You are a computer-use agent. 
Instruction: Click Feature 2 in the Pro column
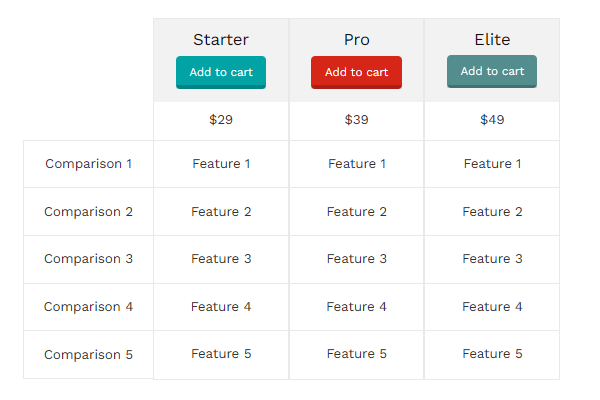click(x=356, y=212)
